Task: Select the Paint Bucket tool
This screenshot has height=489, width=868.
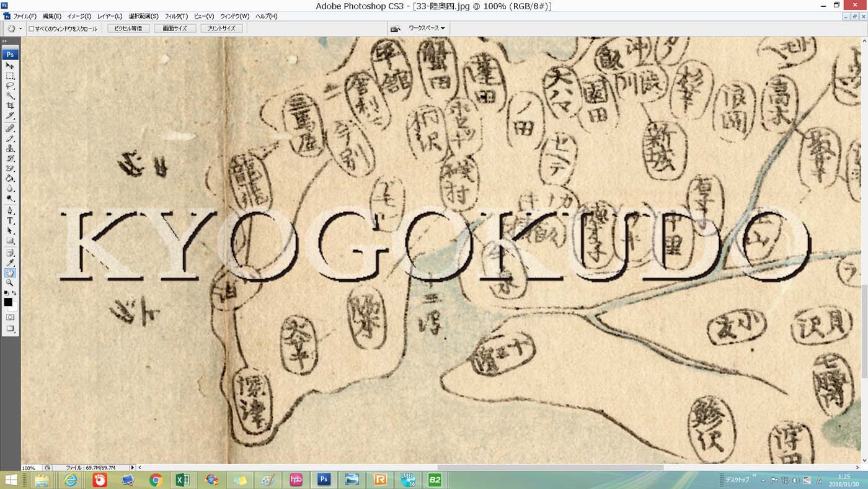Action: pos(10,178)
